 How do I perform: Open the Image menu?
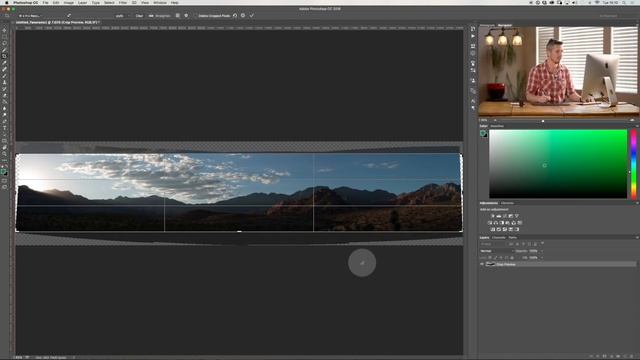[69, 2]
